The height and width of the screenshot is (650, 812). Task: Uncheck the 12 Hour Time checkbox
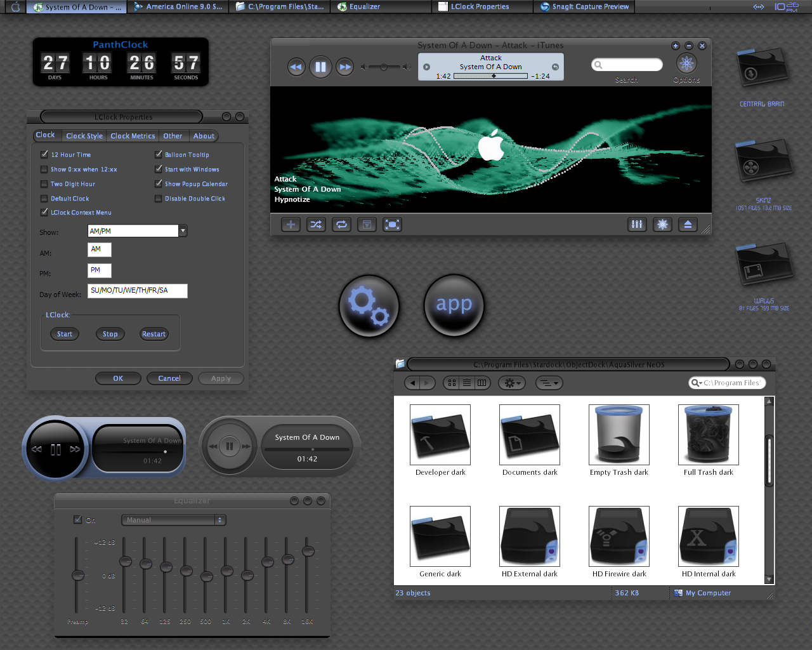(44, 154)
